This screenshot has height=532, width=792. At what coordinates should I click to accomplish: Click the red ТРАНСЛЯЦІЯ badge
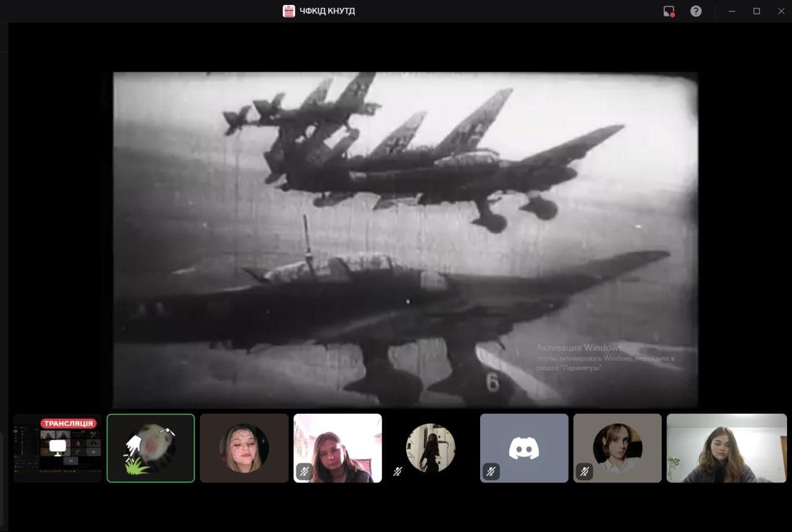(x=69, y=424)
